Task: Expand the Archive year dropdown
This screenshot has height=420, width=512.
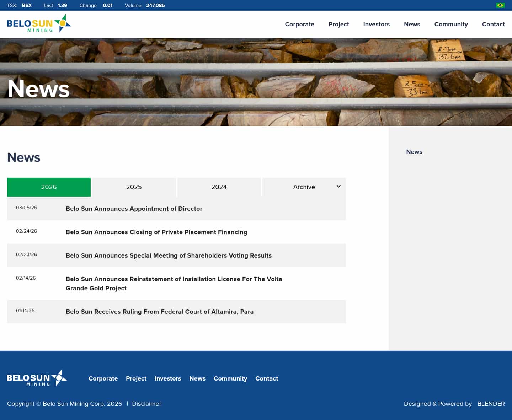Action: 304,187
